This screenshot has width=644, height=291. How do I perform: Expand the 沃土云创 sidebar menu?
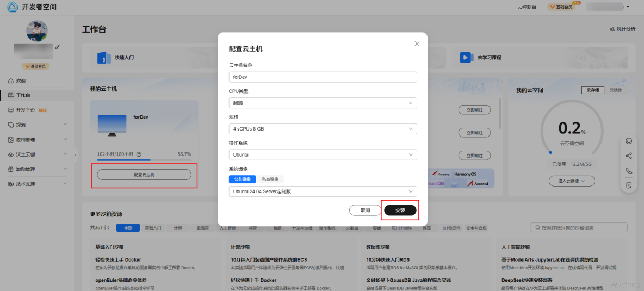37,154
